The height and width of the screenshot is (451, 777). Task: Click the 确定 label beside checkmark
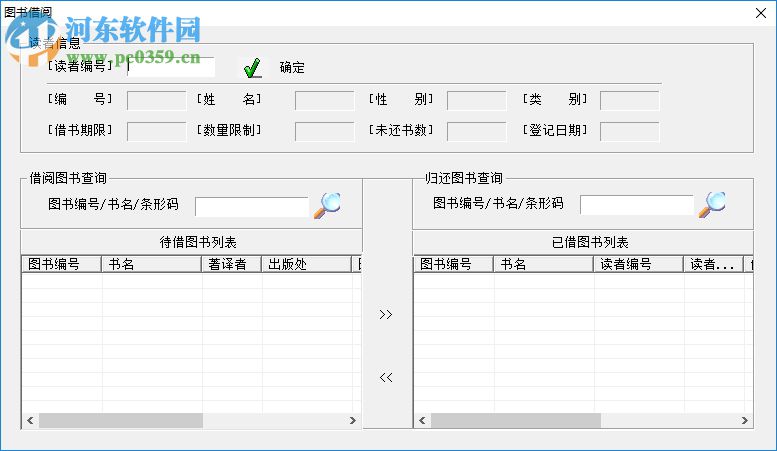tap(292, 67)
